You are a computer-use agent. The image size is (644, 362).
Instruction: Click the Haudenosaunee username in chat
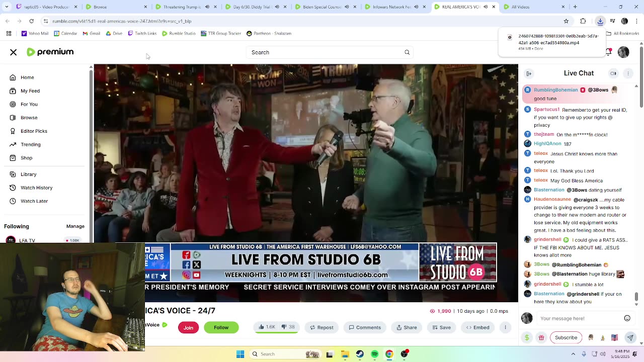[552, 200]
